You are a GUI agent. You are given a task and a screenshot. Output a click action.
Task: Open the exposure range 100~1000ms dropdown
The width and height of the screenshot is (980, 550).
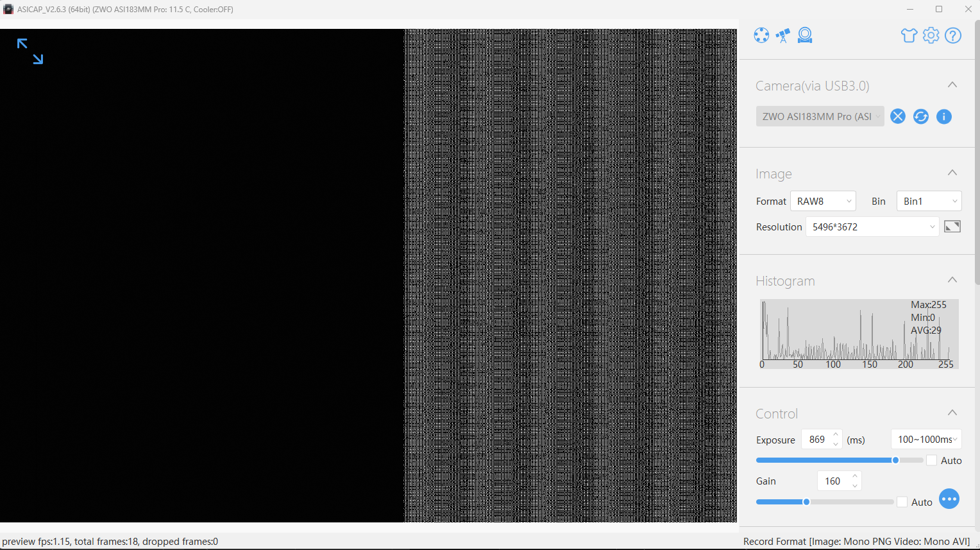click(926, 439)
